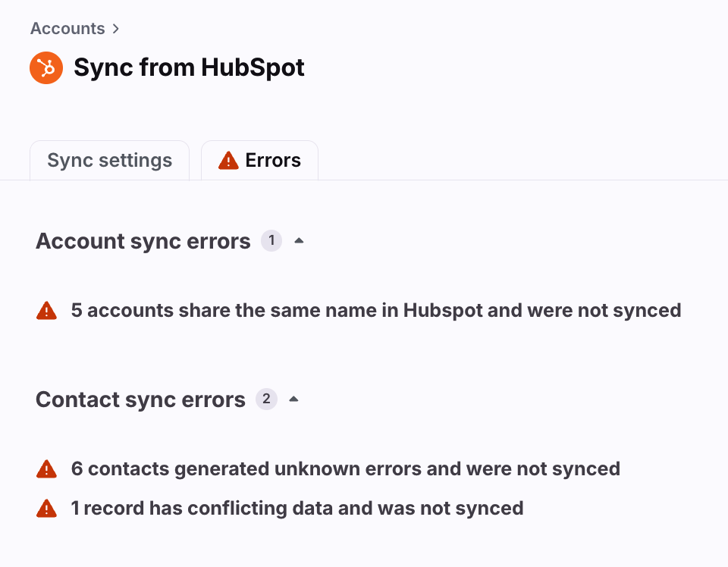728x567 pixels.
Task: Click the warning icon beside the 6 contacts error
Action: [x=46, y=469]
